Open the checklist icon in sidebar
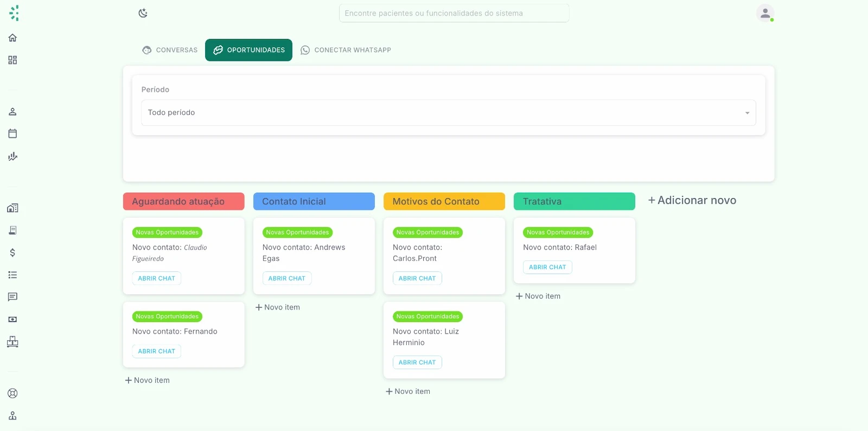The image size is (868, 431). (x=12, y=275)
